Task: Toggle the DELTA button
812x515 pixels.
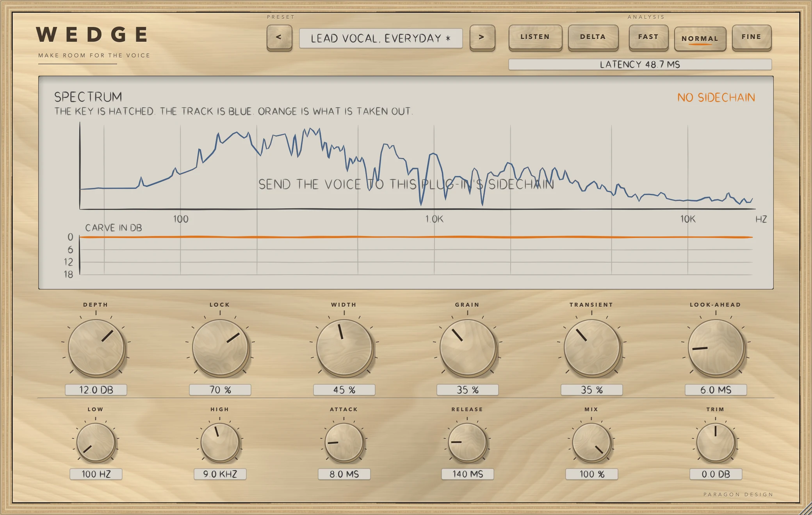Action: [x=593, y=37]
